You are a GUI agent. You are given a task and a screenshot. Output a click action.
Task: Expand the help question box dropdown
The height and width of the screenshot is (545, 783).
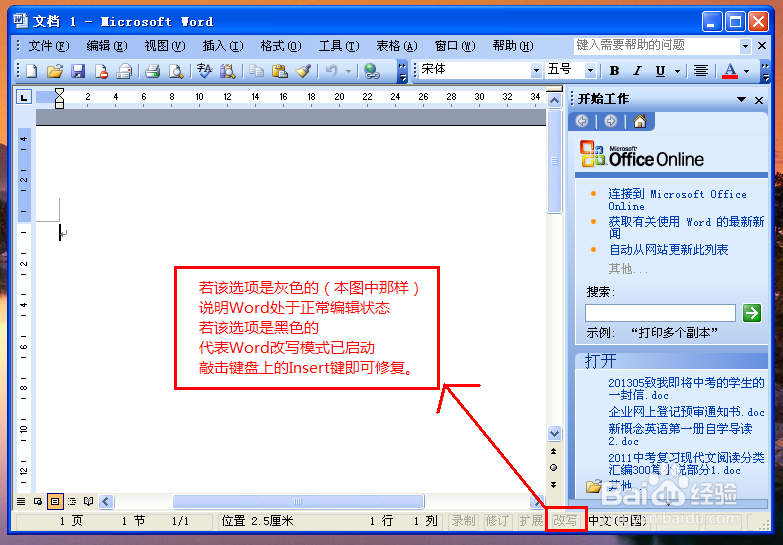click(x=745, y=46)
